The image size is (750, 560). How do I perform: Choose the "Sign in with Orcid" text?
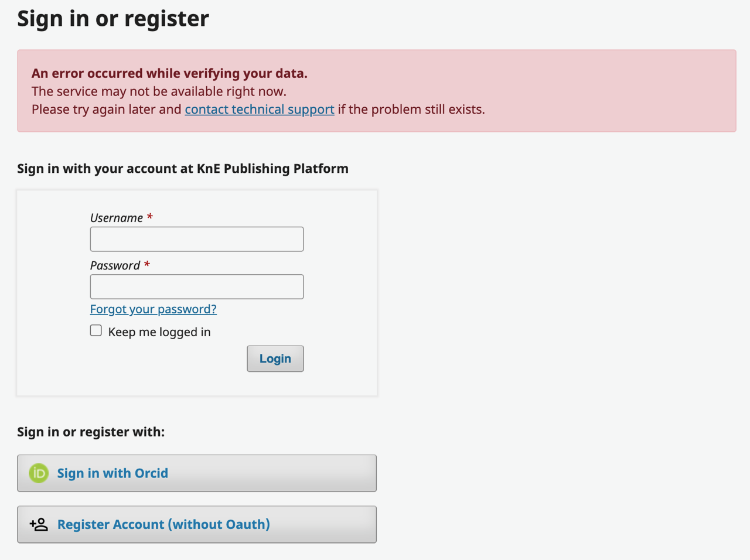click(x=112, y=473)
